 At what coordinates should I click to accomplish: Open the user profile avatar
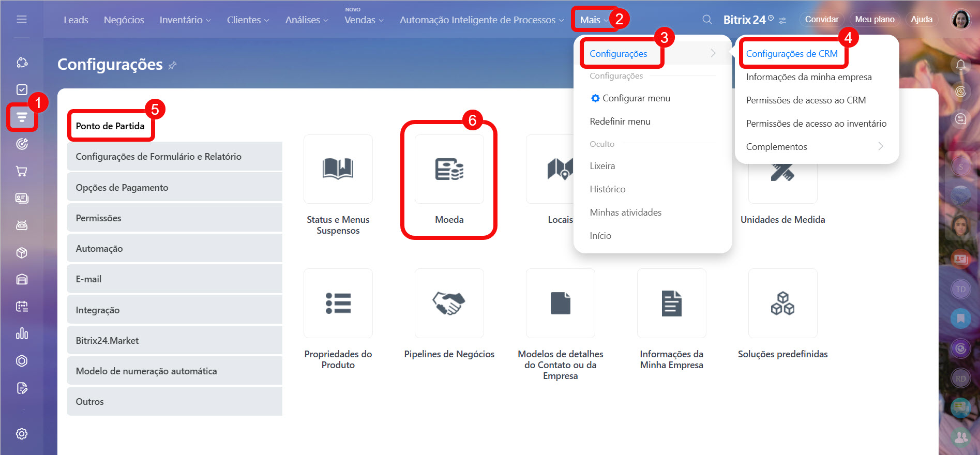(961, 20)
